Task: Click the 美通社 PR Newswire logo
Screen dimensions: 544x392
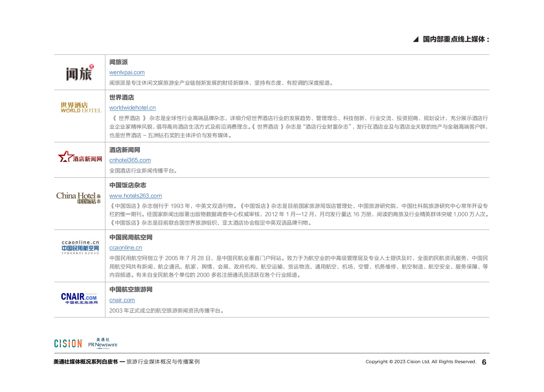Action: pyautogui.click(x=103, y=343)
